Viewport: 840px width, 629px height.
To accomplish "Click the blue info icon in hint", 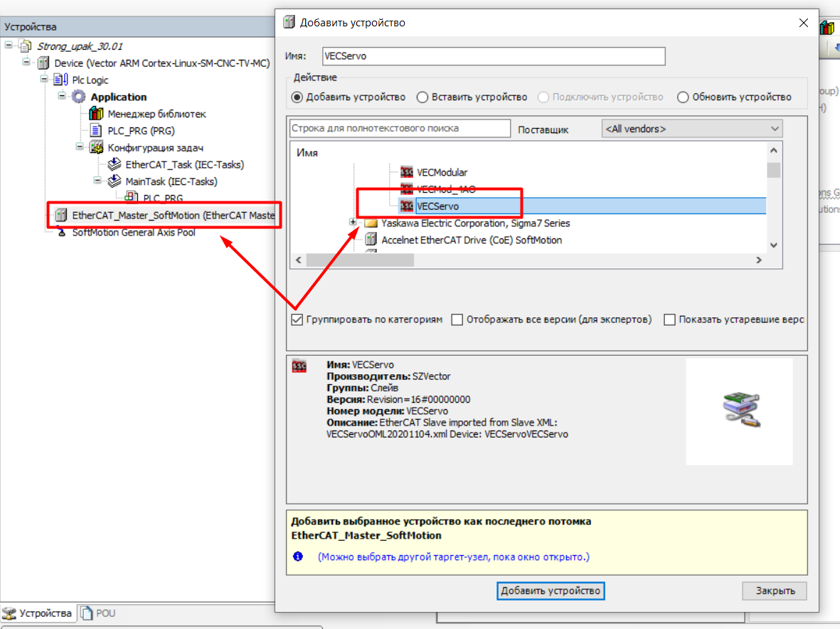I will pyautogui.click(x=298, y=556).
